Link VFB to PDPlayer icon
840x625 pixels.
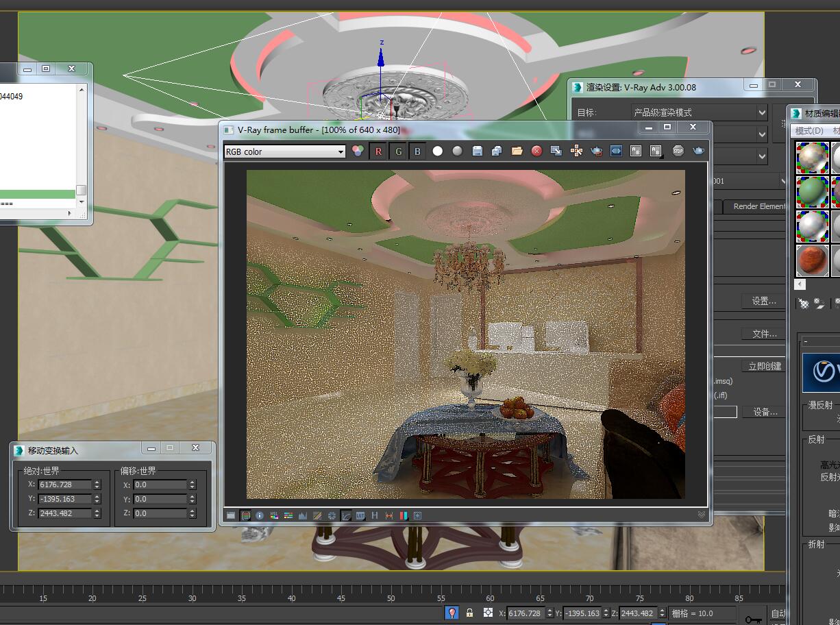(616, 151)
